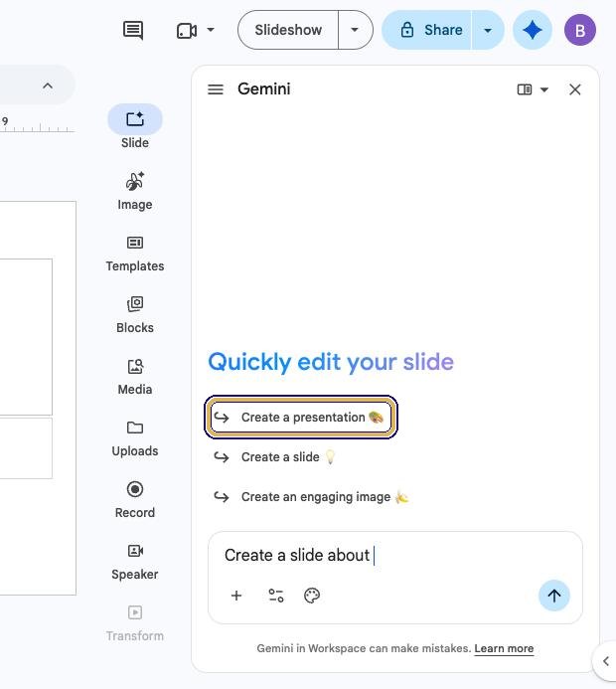This screenshot has height=689, width=616.
Task: Click the side panel collapse chevron
Action: tap(605, 661)
